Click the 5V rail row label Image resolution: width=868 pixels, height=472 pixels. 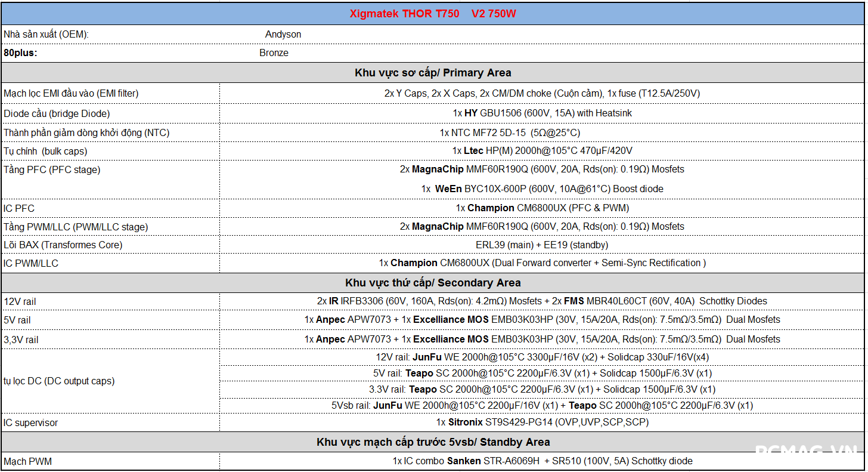click(17, 320)
